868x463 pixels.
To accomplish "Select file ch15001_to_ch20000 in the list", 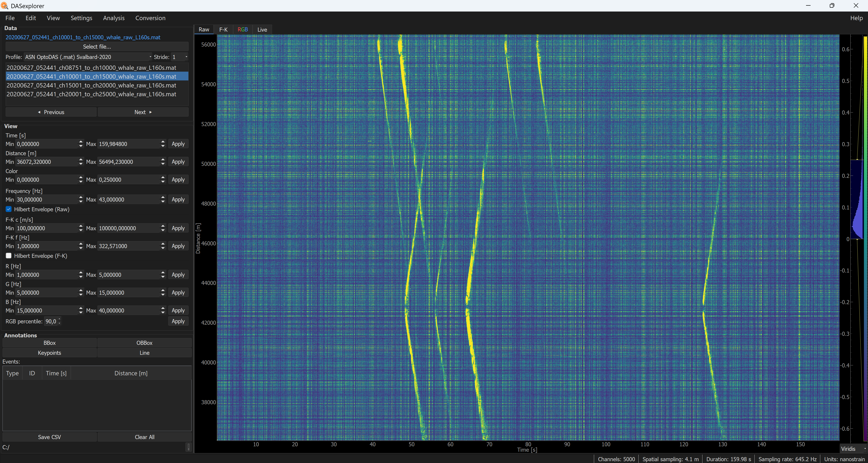I will [x=97, y=85].
